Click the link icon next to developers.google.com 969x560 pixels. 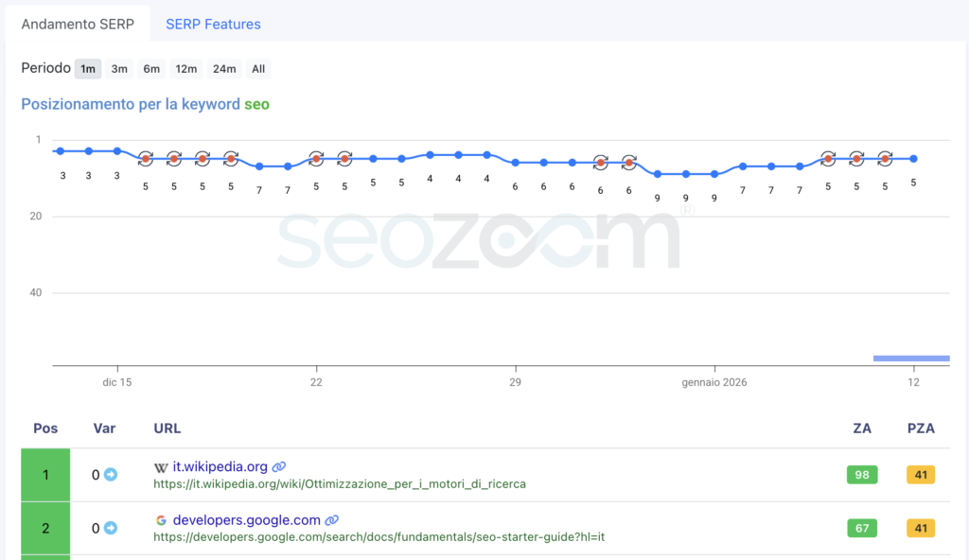pyautogui.click(x=332, y=519)
